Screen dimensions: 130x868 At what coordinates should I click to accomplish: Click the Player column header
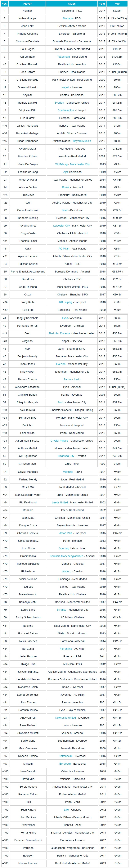pos(27,4)
